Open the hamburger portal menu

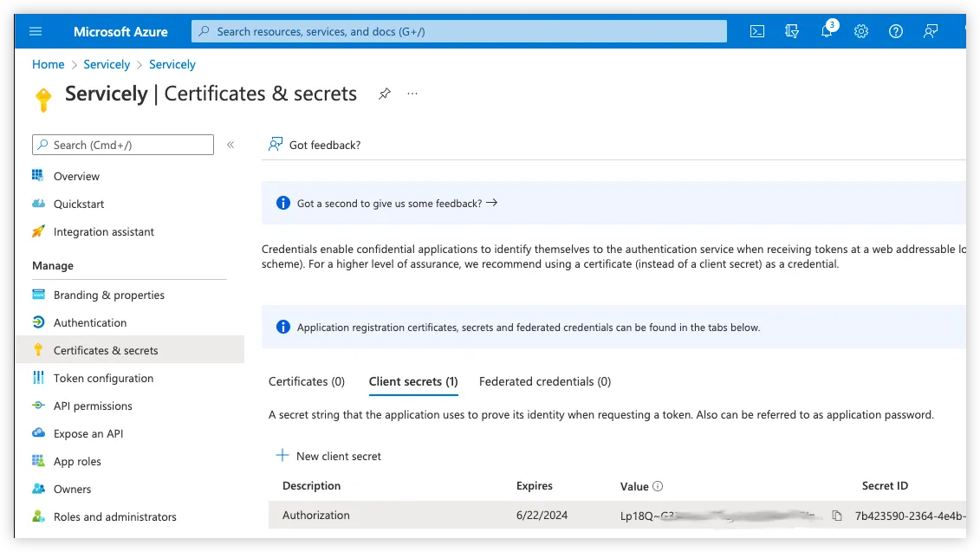pos(36,31)
